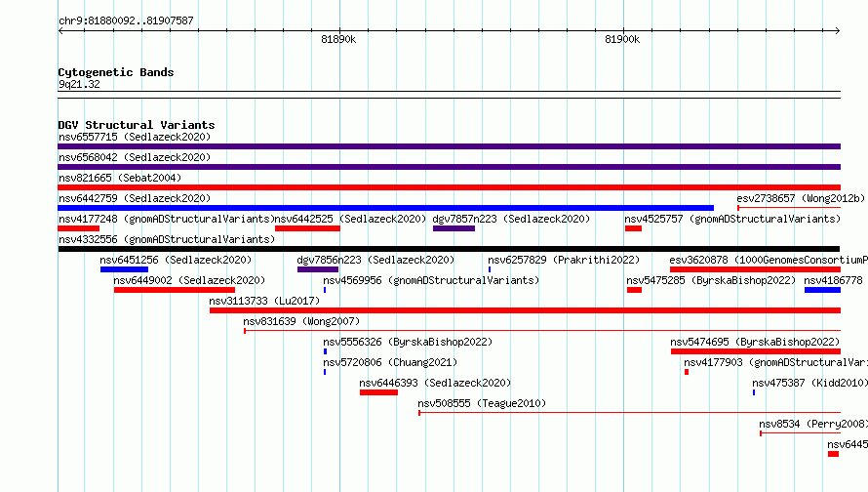This screenshot has width=868, height=492.
Task: Click the Cytogenetic Bands track title
Action: coord(116,72)
